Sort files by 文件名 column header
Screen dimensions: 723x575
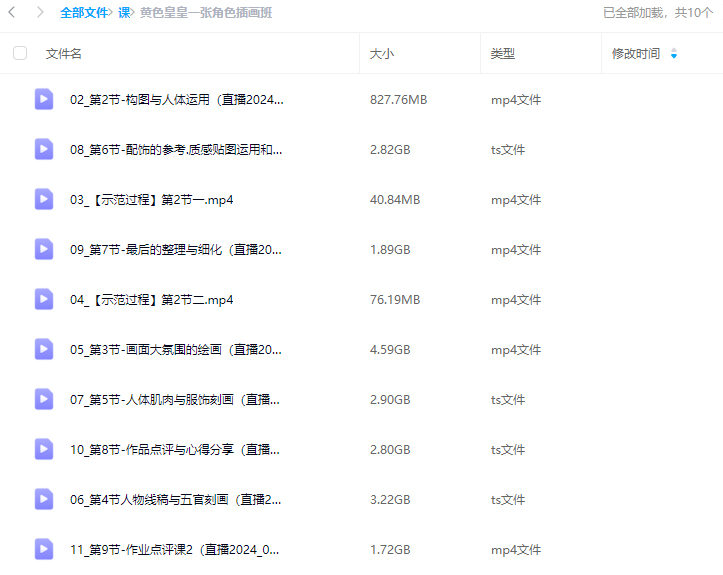tap(64, 54)
